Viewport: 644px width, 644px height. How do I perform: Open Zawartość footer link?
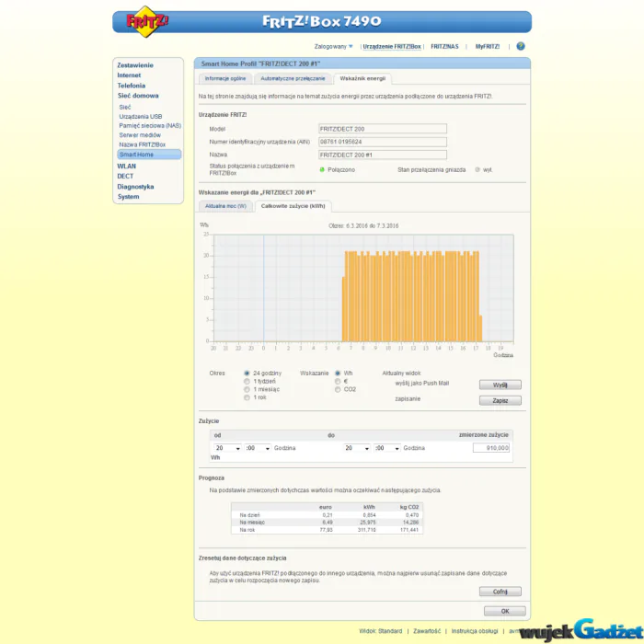pos(427,631)
